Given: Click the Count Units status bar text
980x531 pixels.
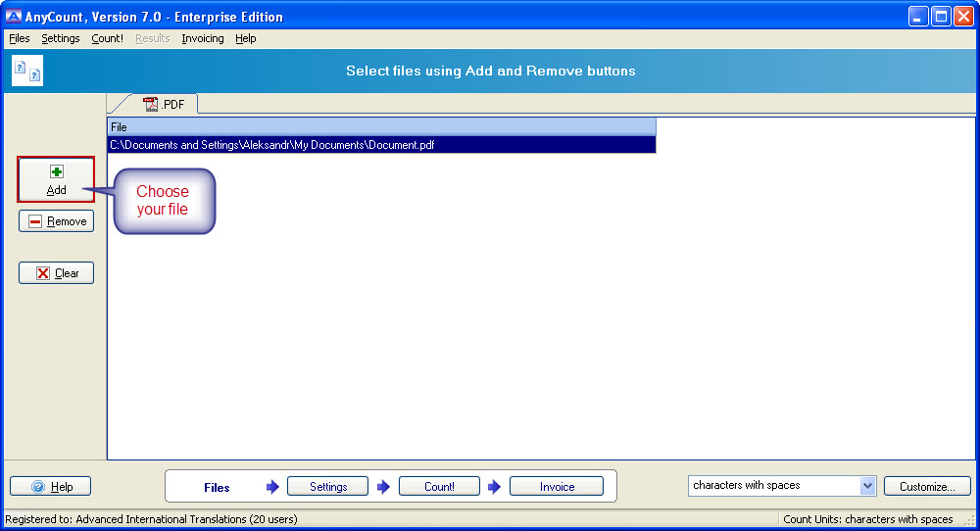Looking at the screenshot, I should click(x=868, y=519).
